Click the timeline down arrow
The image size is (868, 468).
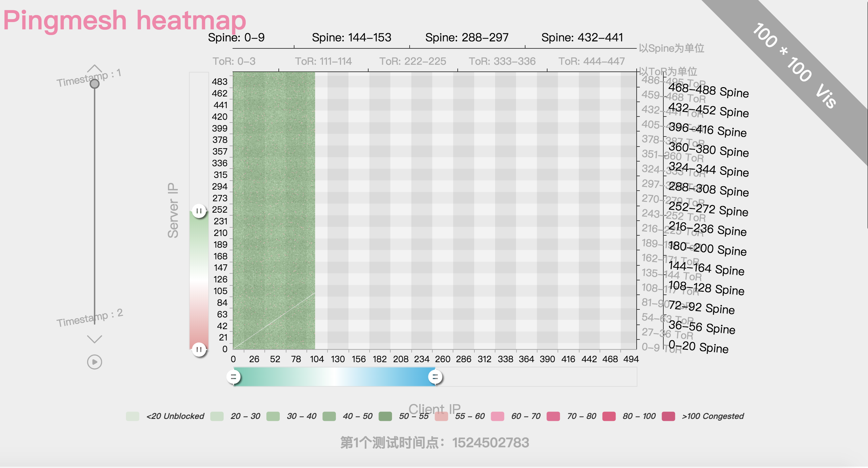[x=94, y=339]
